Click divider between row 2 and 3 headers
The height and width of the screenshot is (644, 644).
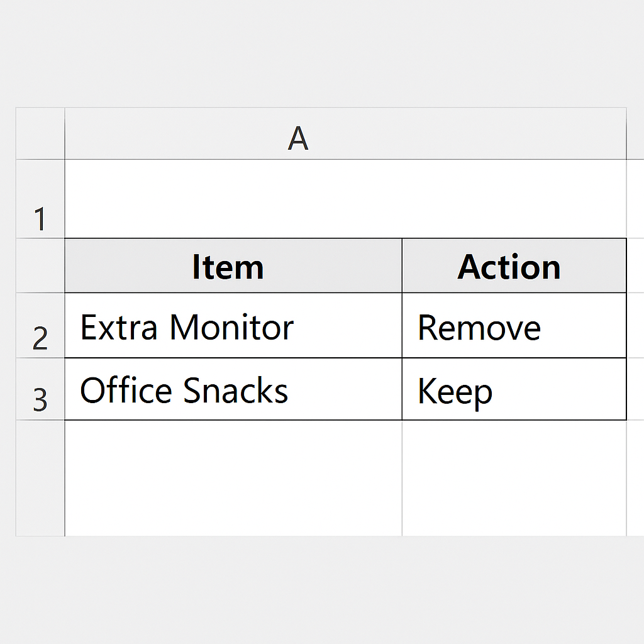tap(40, 358)
